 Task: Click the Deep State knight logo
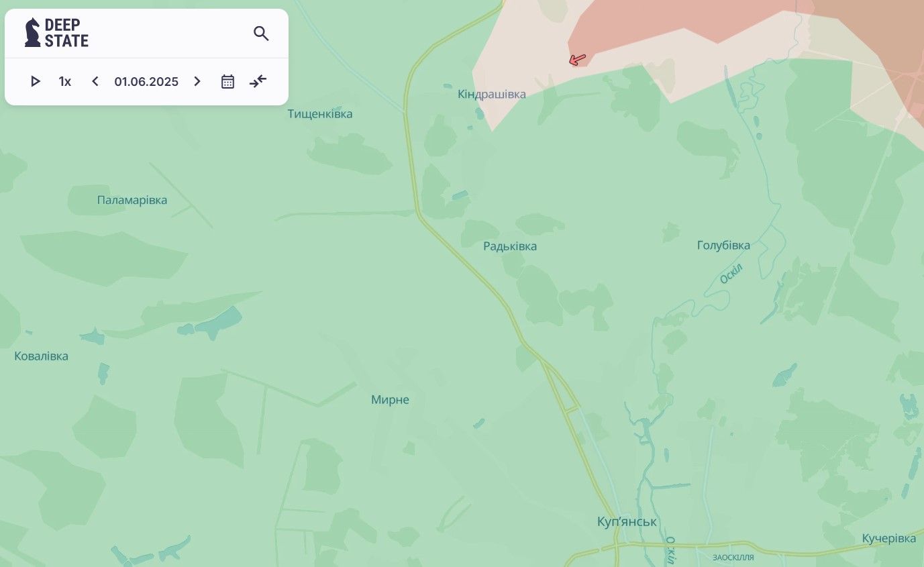[x=32, y=32]
